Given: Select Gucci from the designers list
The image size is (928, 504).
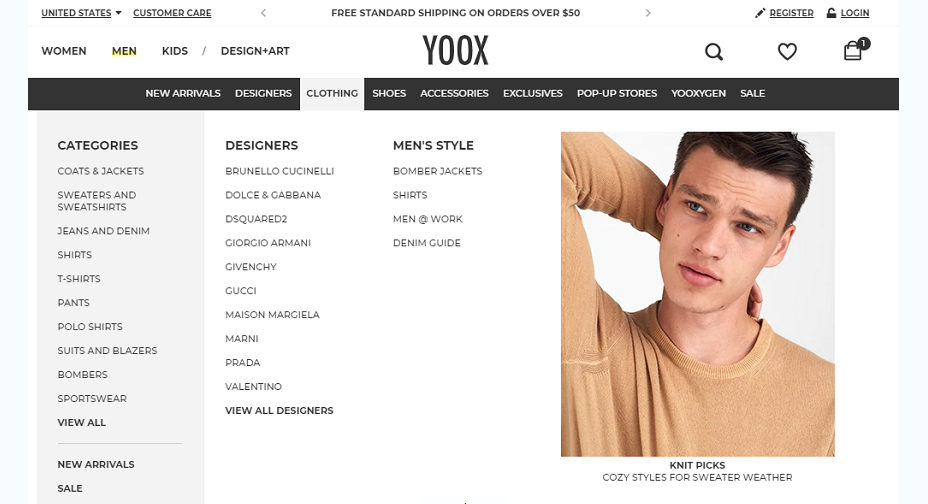Looking at the screenshot, I should point(241,291).
